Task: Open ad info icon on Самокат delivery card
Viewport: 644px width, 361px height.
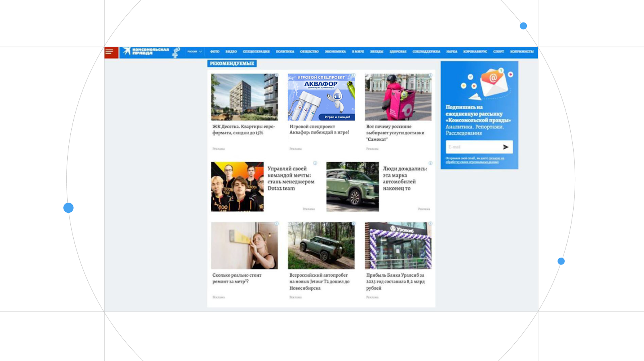Action: click(430, 75)
